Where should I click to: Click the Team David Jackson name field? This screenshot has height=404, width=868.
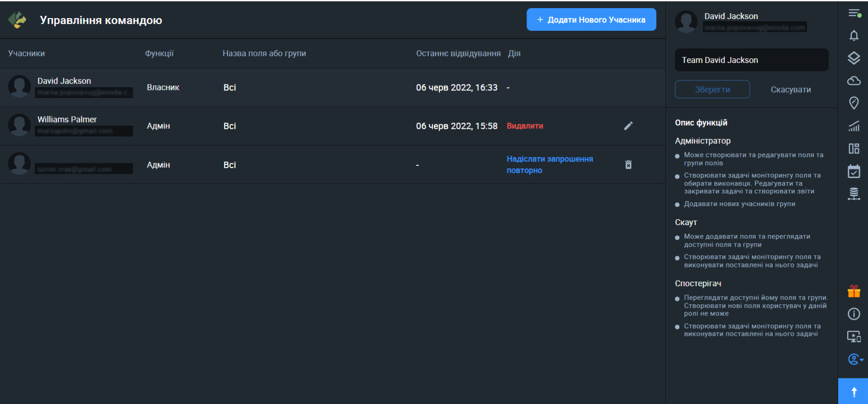pos(751,60)
